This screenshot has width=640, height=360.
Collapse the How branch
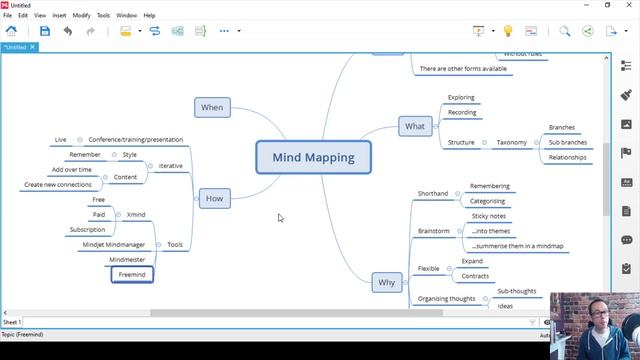pyautogui.click(x=196, y=198)
